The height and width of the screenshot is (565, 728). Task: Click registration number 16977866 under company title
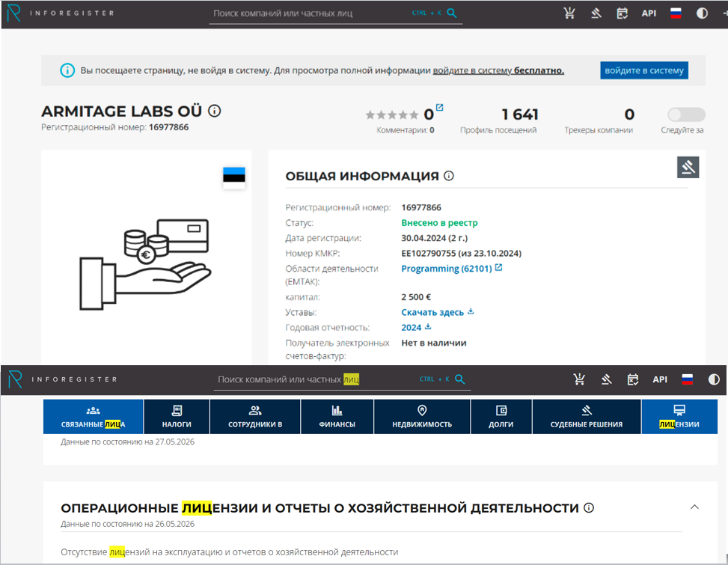coord(168,127)
